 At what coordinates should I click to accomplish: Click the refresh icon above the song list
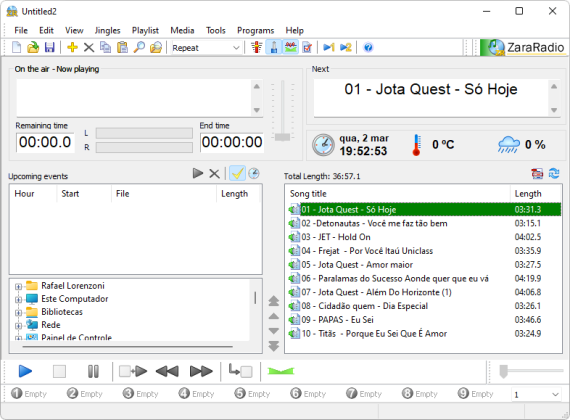[x=554, y=173]
